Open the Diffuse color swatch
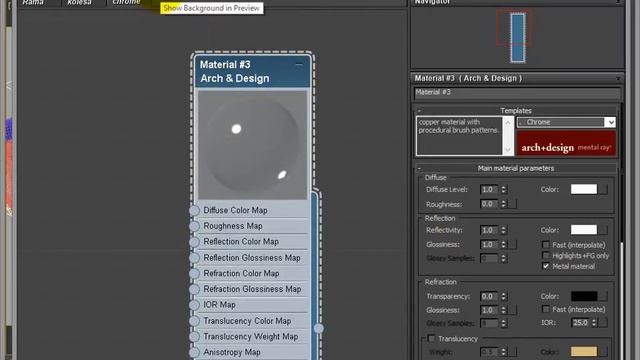The height and width of the screenshot is (360, 640). coord(584,189)
